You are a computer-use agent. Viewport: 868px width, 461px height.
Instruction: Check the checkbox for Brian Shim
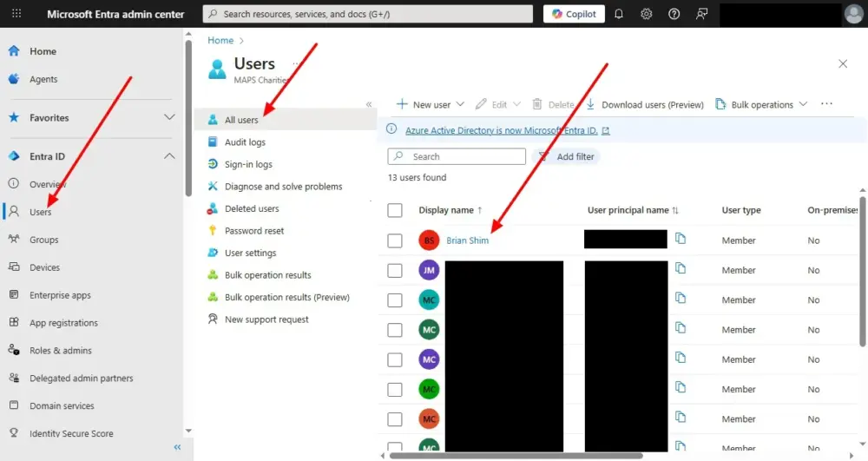pyautogui.click(x=395, y=240)
